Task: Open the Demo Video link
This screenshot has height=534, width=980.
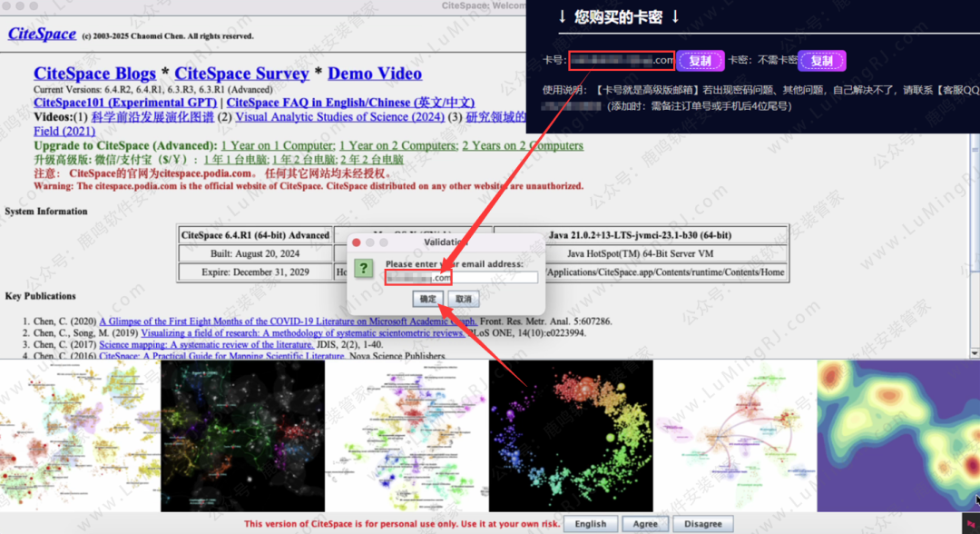Action: coord(375,74)
